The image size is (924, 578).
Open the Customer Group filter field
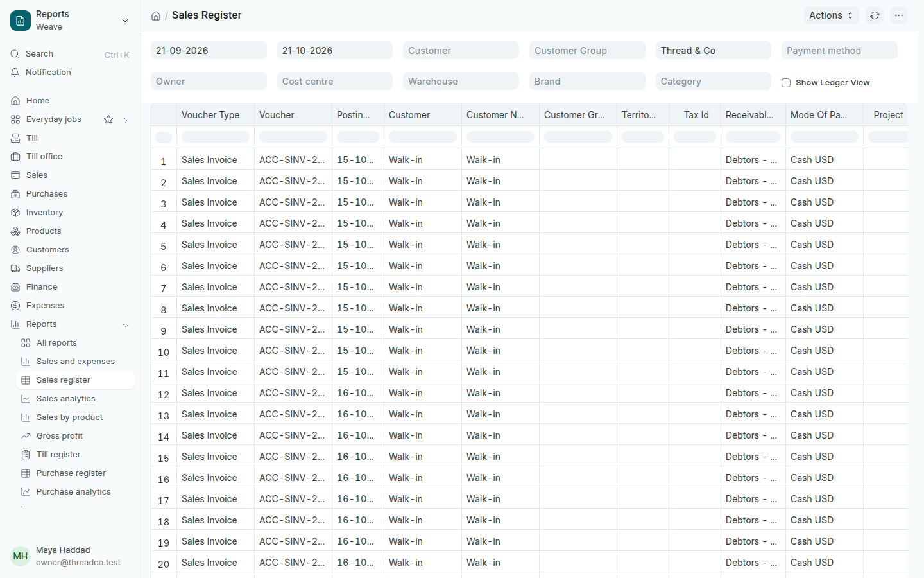tap(587, 51)
